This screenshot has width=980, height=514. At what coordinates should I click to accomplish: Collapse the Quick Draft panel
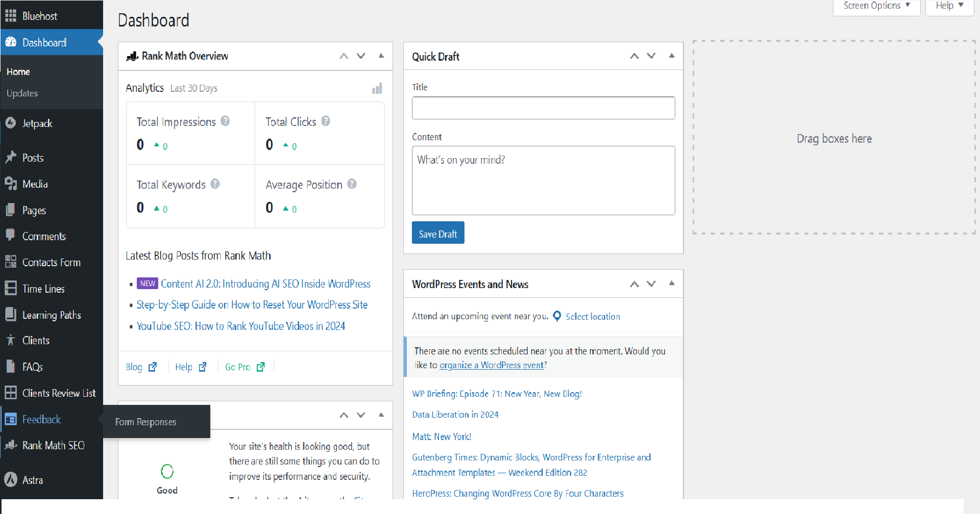click(672, 56)
